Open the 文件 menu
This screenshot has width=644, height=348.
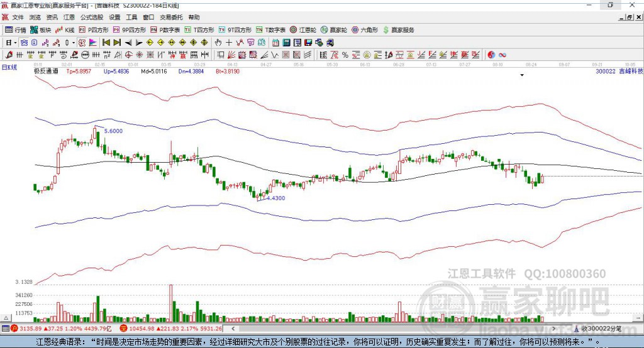click(x=18, y=17)
